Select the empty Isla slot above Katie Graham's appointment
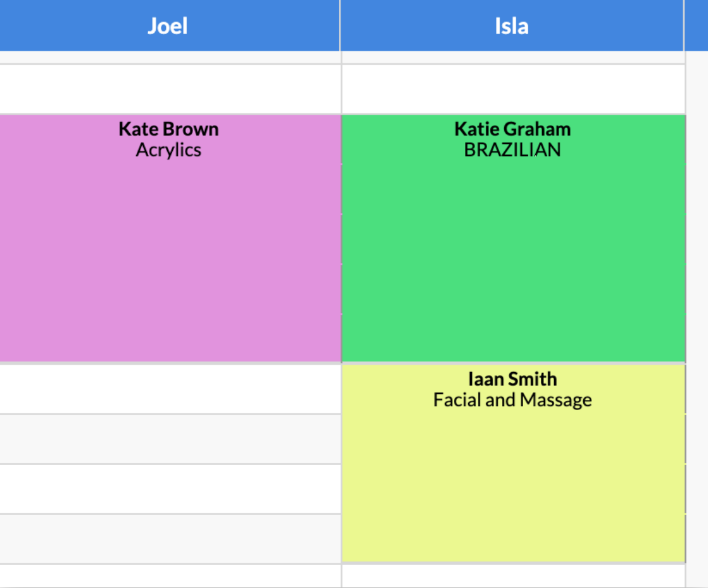This screenshot has height=588, width=708. point(512,86)
